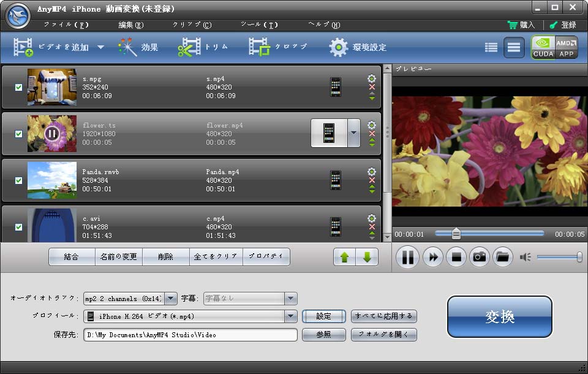Click the 結合 (merge) button
The height and width of the screenshot is (374, 588).
pos(72,257)
